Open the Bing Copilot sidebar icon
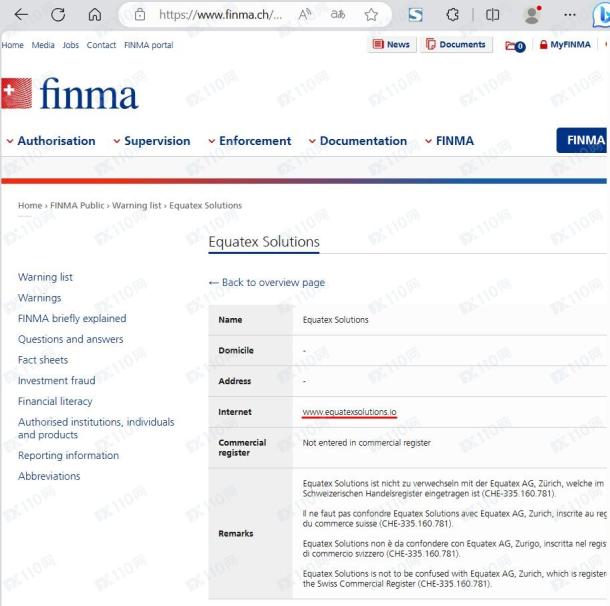The image size is (610, 606). click(x=601, y=15)
